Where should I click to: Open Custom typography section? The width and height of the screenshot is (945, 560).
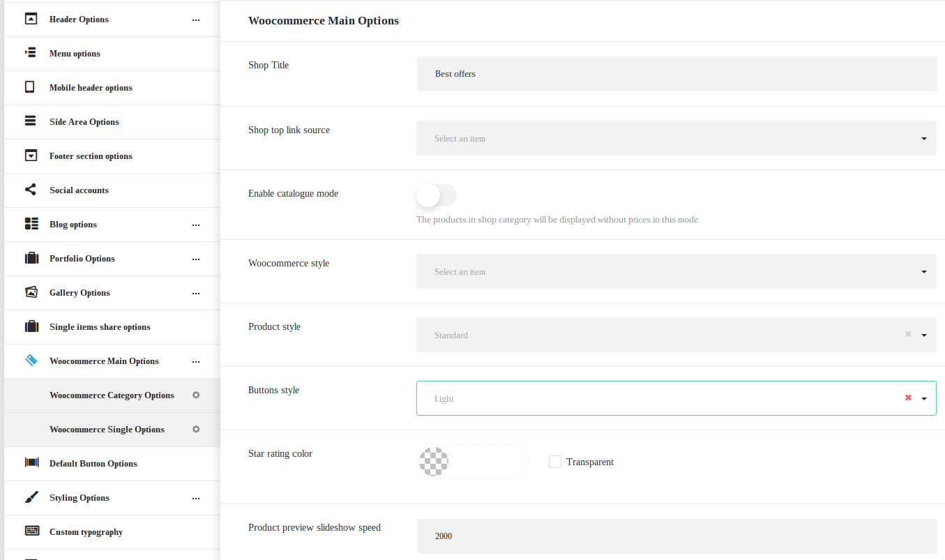112,532
